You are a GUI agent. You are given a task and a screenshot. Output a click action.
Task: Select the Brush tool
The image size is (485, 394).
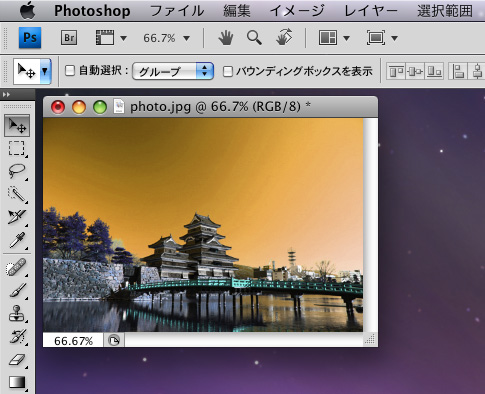17,290
